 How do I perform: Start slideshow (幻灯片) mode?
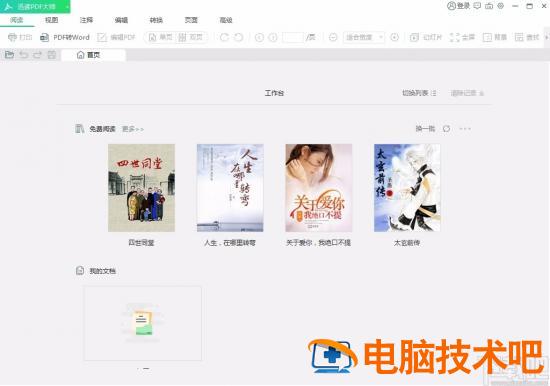pos(426,37)
